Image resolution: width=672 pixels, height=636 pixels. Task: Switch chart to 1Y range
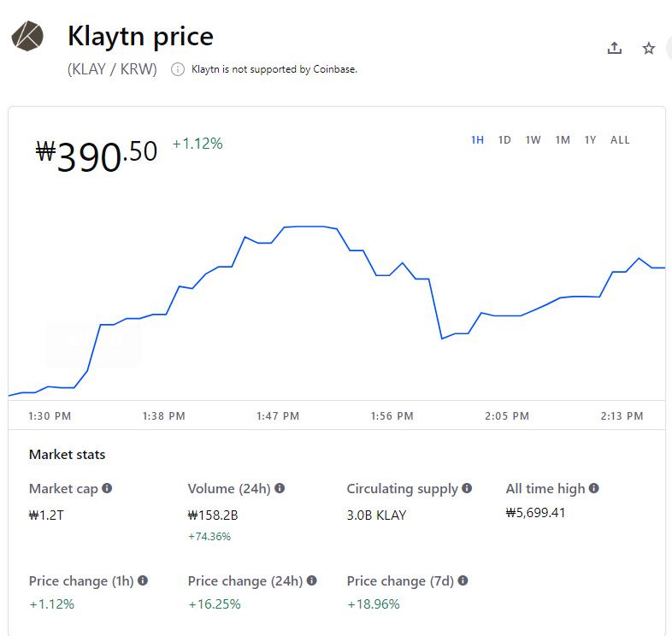pos(590,140)
